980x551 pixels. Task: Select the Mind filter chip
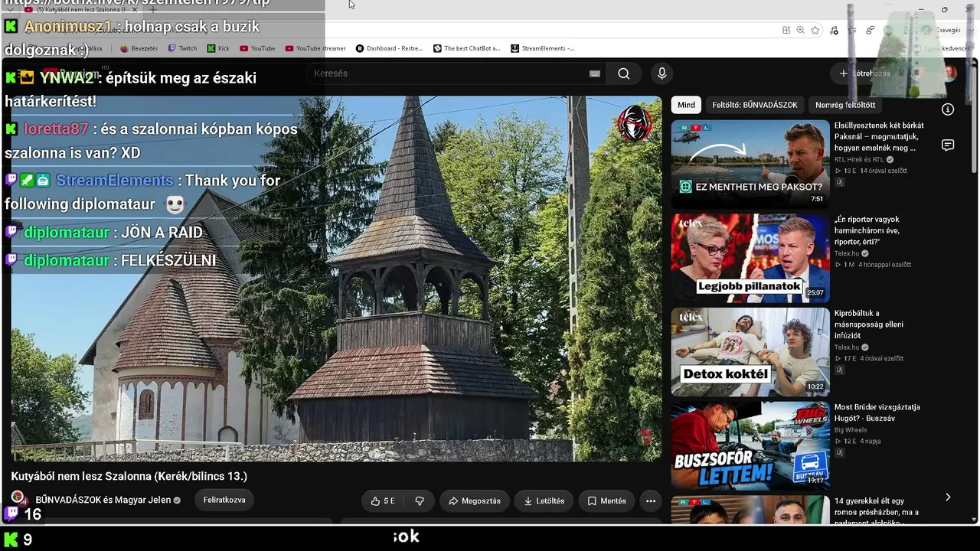[x=687, y=105]
